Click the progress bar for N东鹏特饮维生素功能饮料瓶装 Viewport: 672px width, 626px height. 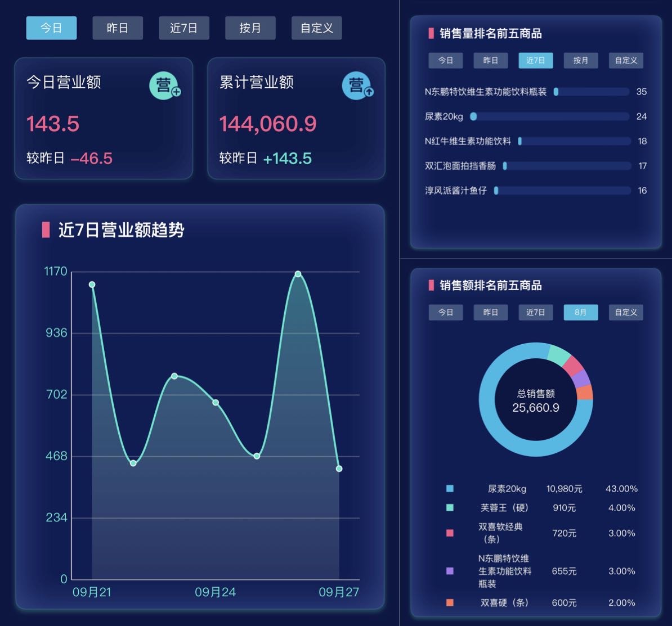coord(592,92)
